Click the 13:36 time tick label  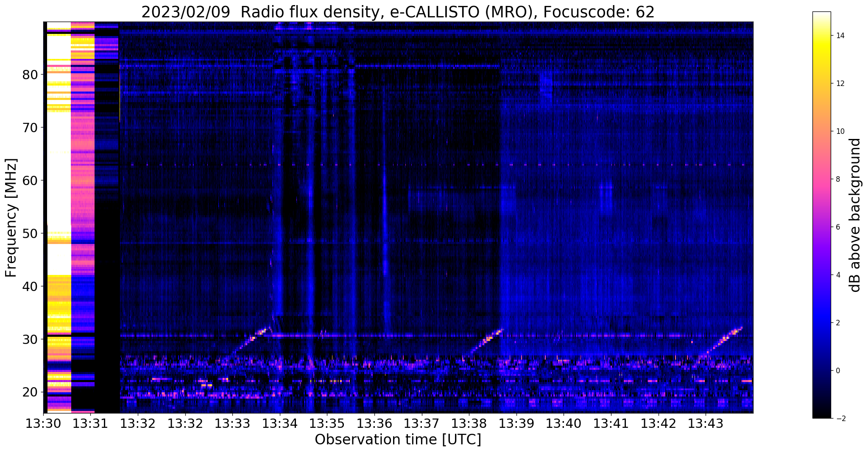pyautogui.click(x=374, y=423)
